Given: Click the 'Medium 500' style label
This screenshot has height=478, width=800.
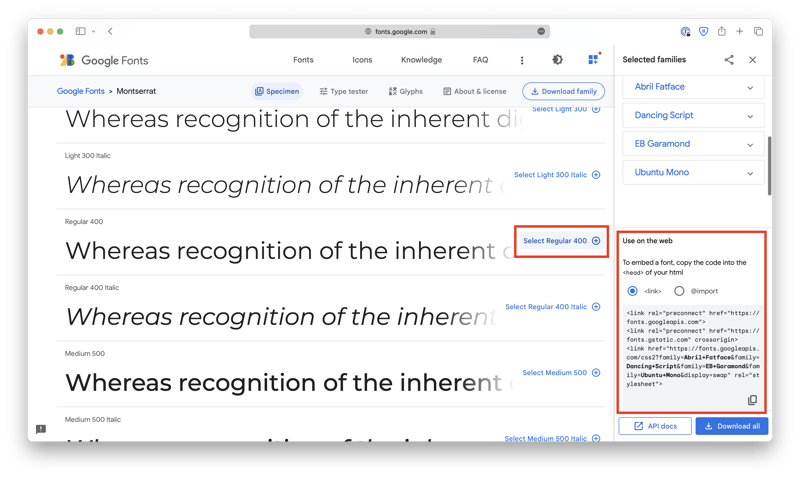Looking at the screenshot, I should pyautogui.click(x=85, y=353).
